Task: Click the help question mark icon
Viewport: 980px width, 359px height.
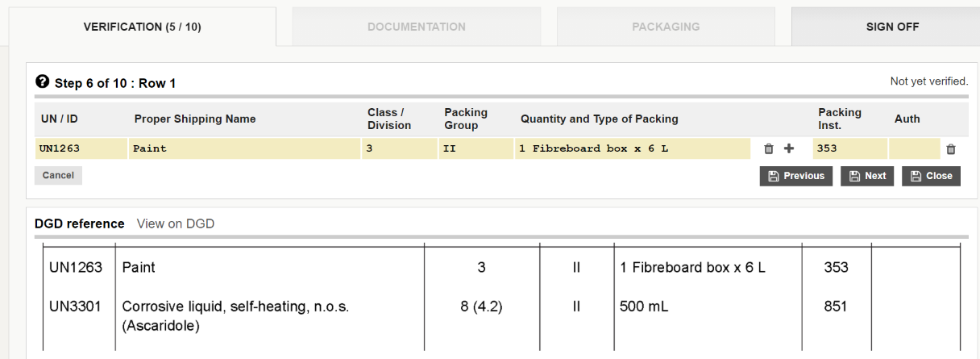Action: tap(43, 82)
